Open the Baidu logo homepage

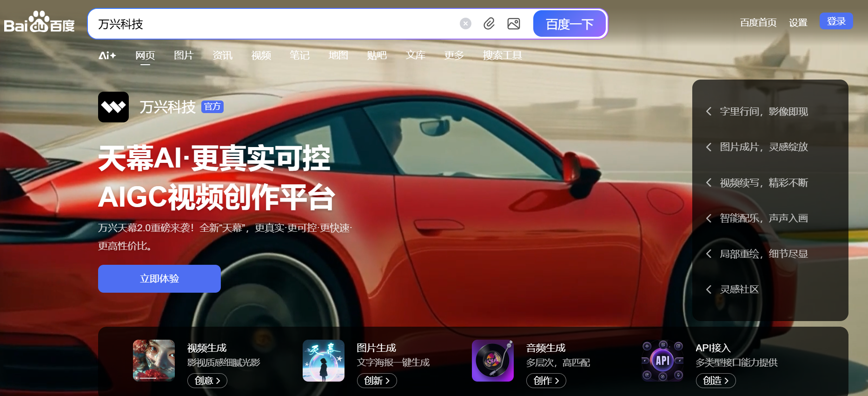click(x=39, y=22)
